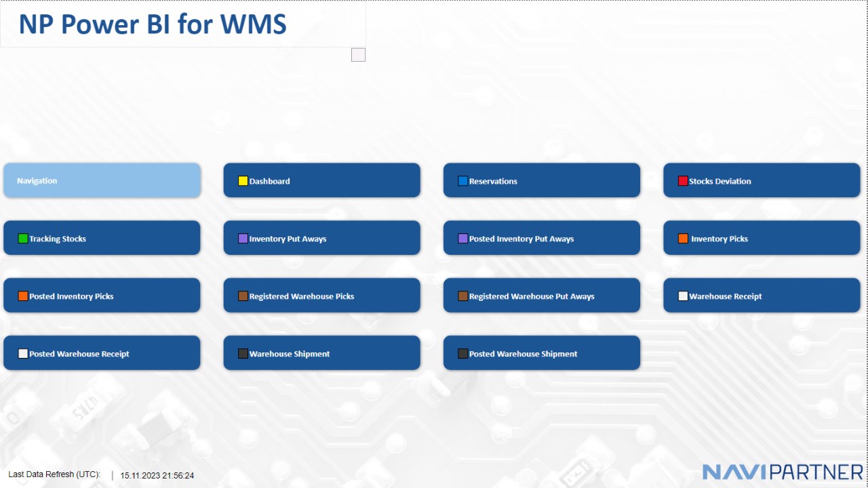This screenshot has height=488, width=868.
Task: Click the orange icon beside Inventory Picks
Action: click(683, 239)
